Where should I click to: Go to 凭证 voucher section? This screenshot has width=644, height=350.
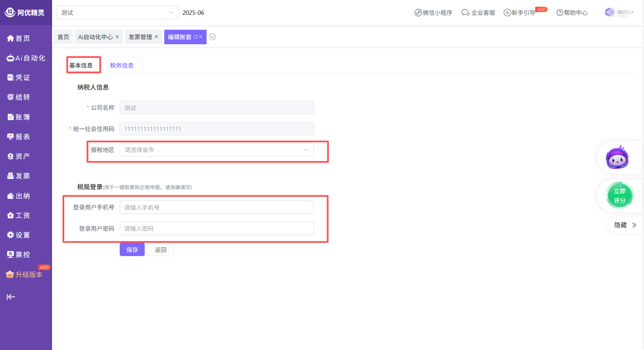[19, 78]
